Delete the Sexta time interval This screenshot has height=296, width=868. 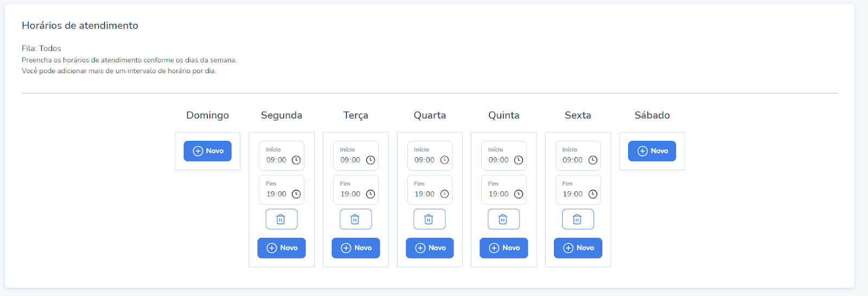578,219
